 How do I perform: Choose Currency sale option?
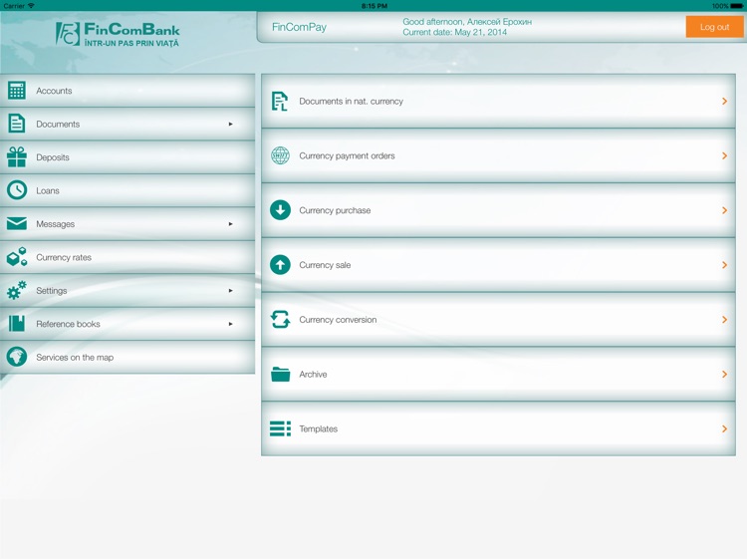pyautogui.click(x=498, y=265)
